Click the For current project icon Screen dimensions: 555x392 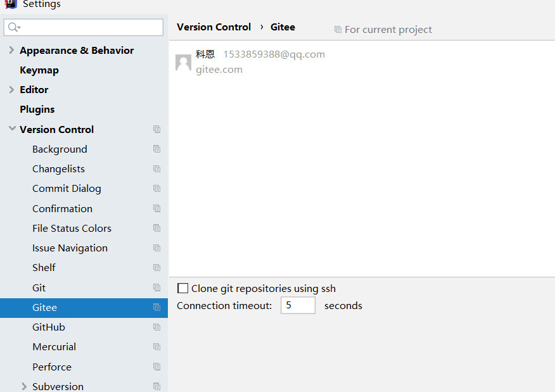tap(338, 29)
